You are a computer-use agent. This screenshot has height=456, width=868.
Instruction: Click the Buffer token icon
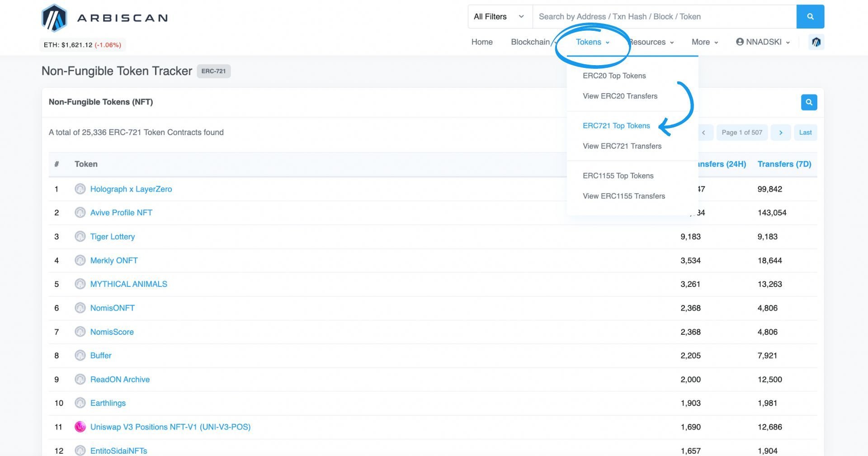[80, 356]
